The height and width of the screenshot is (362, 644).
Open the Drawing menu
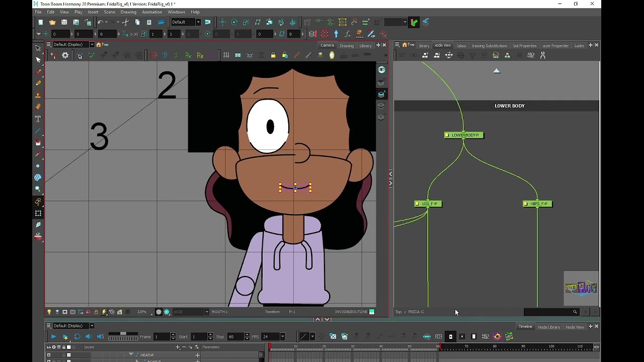tap(128, 12)
